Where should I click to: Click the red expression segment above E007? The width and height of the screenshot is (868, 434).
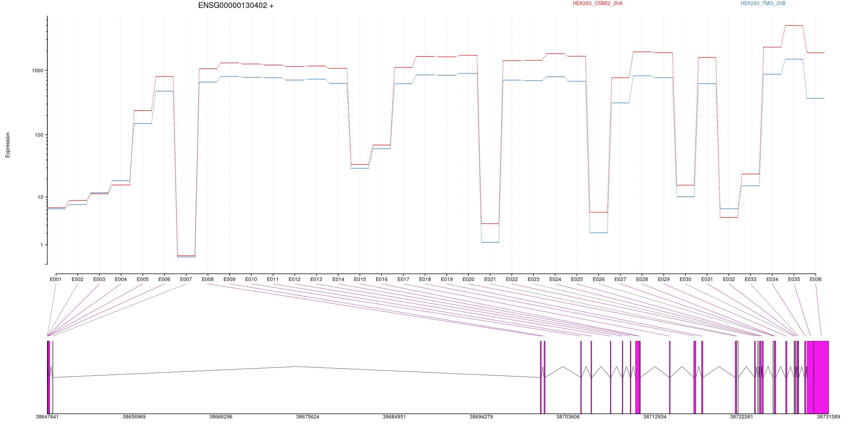(186, 256)
